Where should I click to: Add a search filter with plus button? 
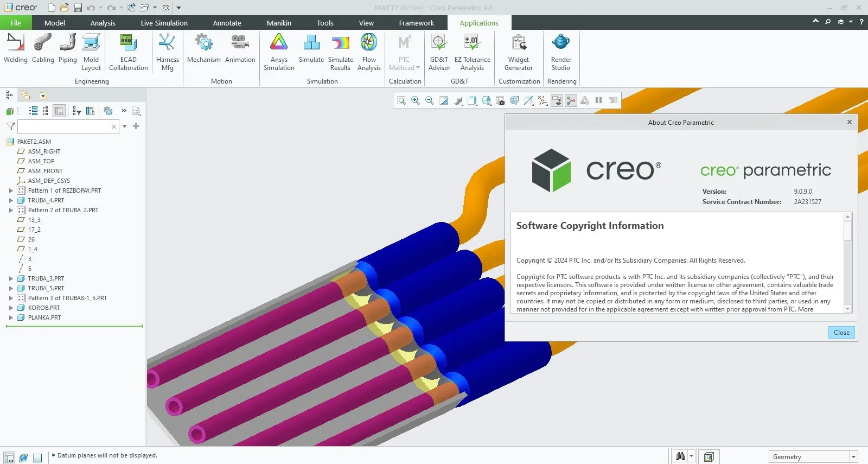136,126
